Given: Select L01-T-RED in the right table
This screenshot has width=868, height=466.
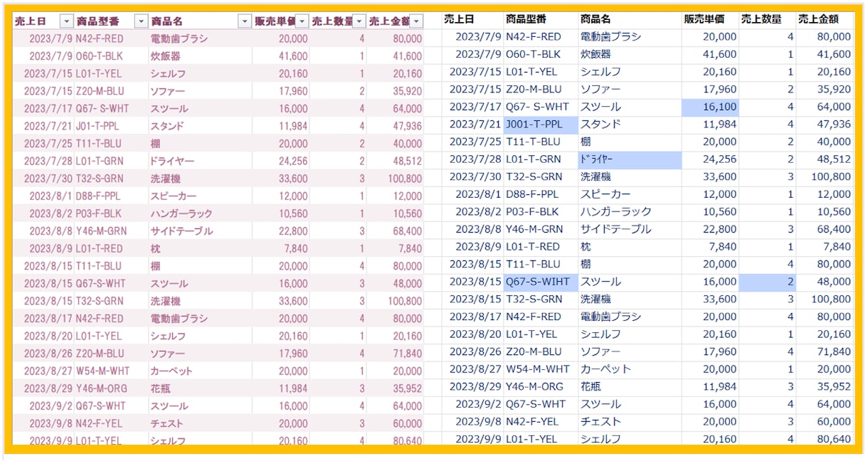Looking at the screenshot, I should pyautogui.click(x=533, y=247).
